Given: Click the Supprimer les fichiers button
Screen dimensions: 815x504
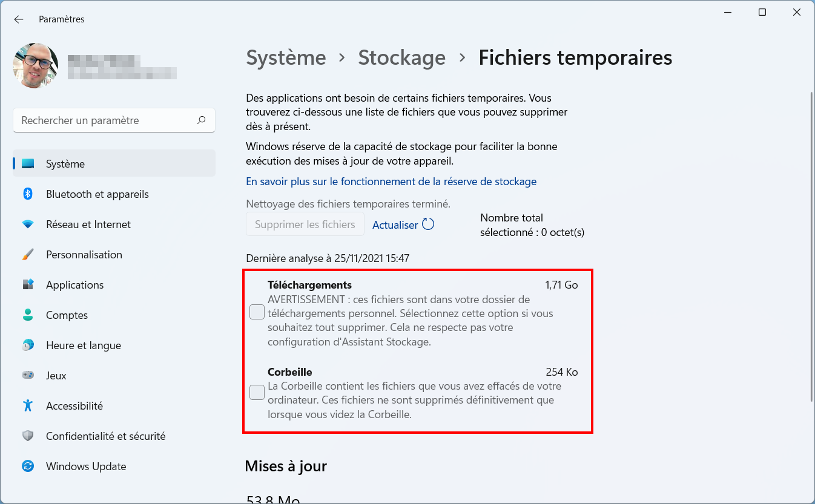Looking at the screenshot, I should point(305,224).
